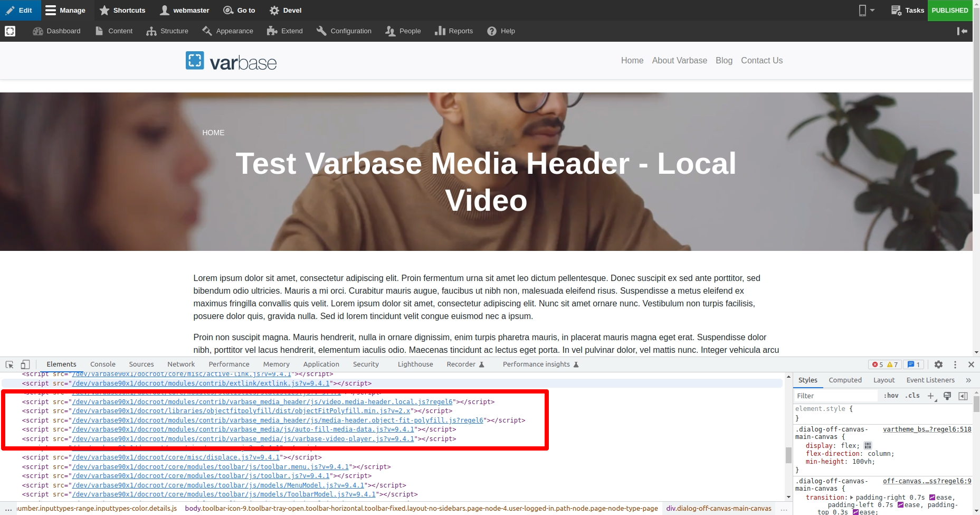Switch to the DevTools Network tab
Image resolution: width=980 pixels, height=515 pixels.
click(181, 364)
